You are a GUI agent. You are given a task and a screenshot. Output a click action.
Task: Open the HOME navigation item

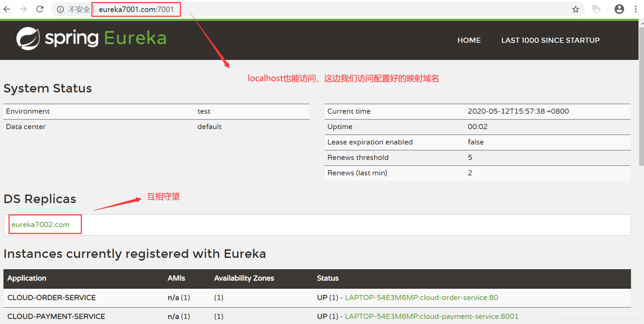click(x=469, y=40)
